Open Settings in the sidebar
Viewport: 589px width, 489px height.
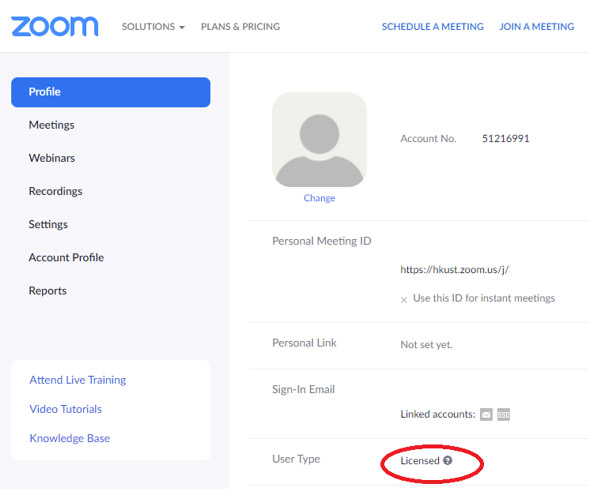click(48, 224)
